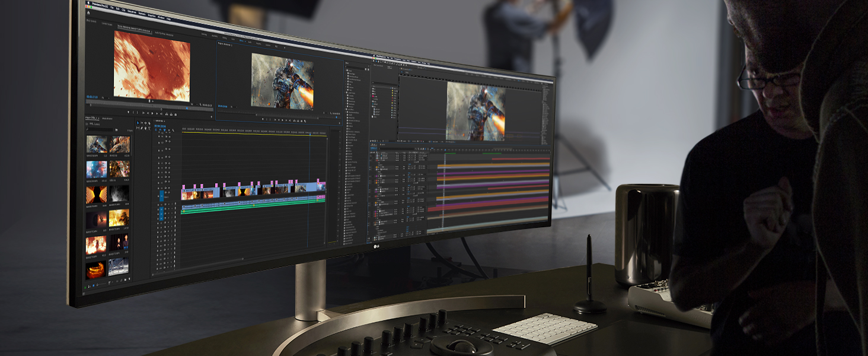This screenshot has width=868, height=356.
Task: Select the Pen tool in Tools panel
Action: click(142, 128)
